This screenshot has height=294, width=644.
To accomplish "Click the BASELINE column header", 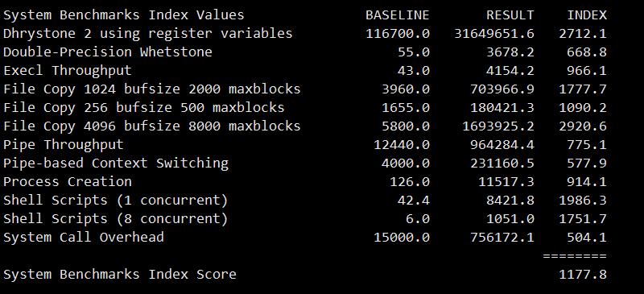I will [397, 15].
